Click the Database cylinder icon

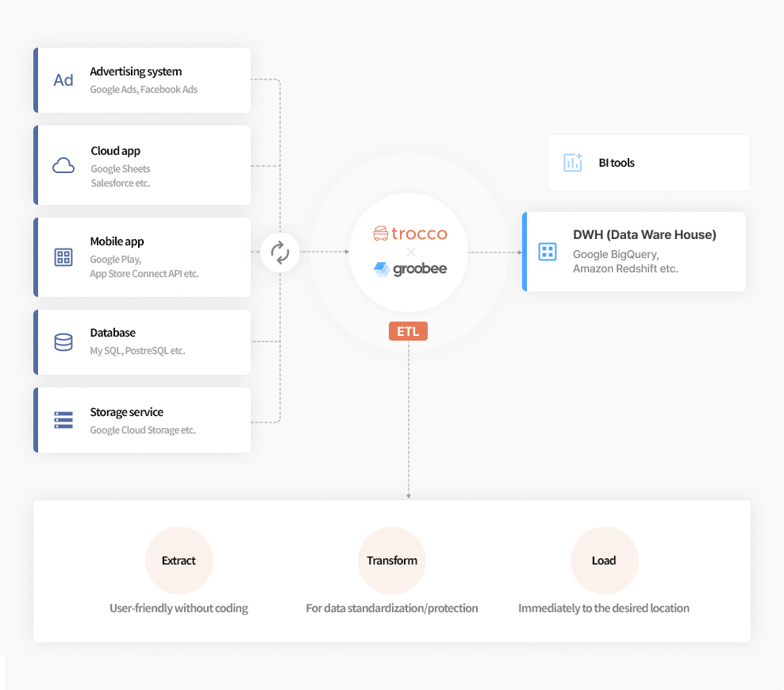click(63, 342)
